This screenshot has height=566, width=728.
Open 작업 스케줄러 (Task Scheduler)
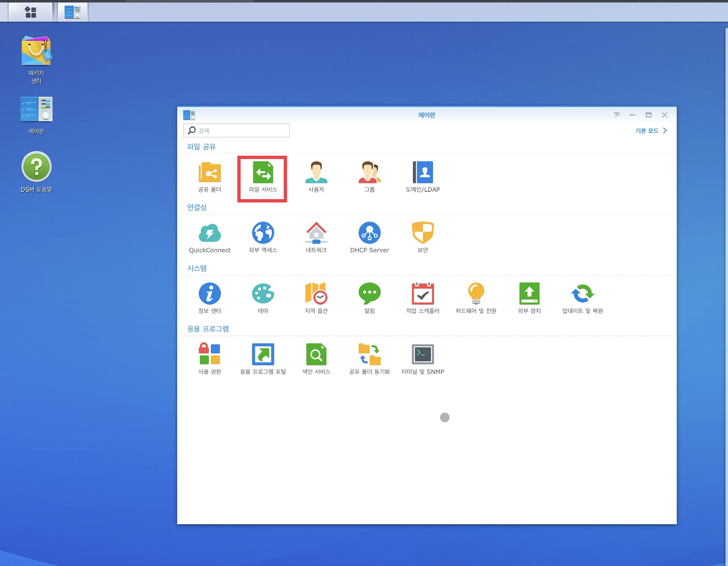423,298
